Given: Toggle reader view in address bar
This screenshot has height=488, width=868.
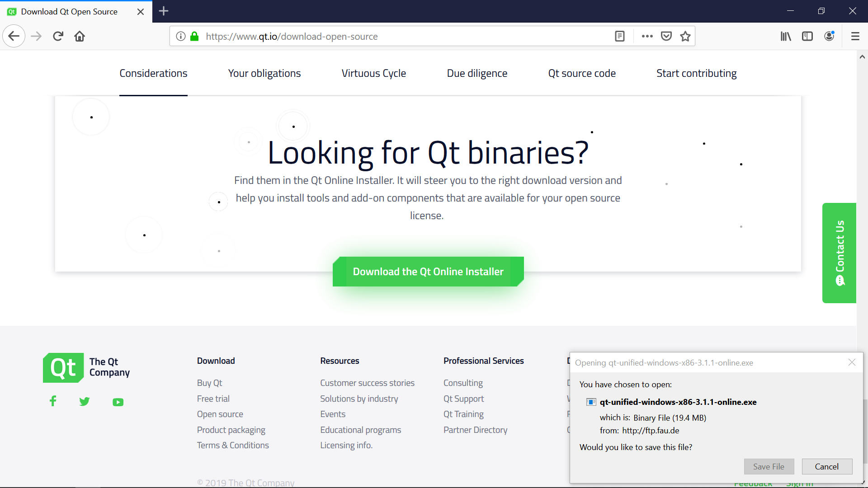Looking at the screenshot, I should point(620,36).
